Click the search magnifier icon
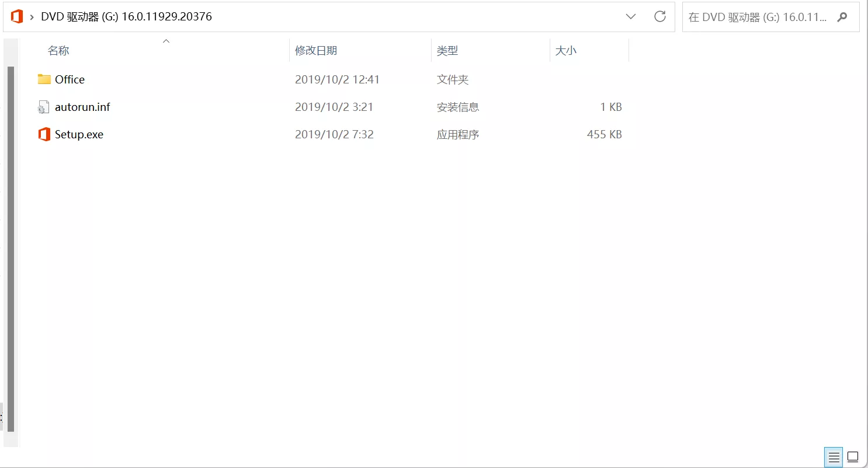 pos(842,17)
